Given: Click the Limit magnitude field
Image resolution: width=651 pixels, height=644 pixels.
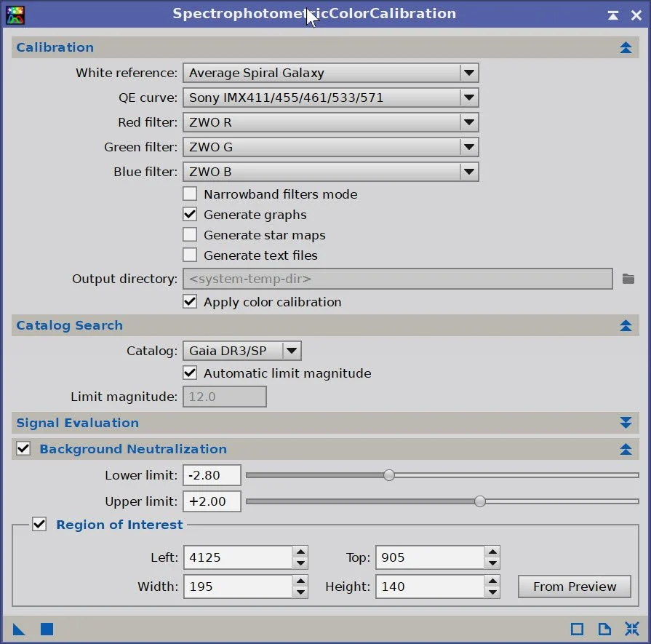Looking at the screenshot, I should 225,397.
